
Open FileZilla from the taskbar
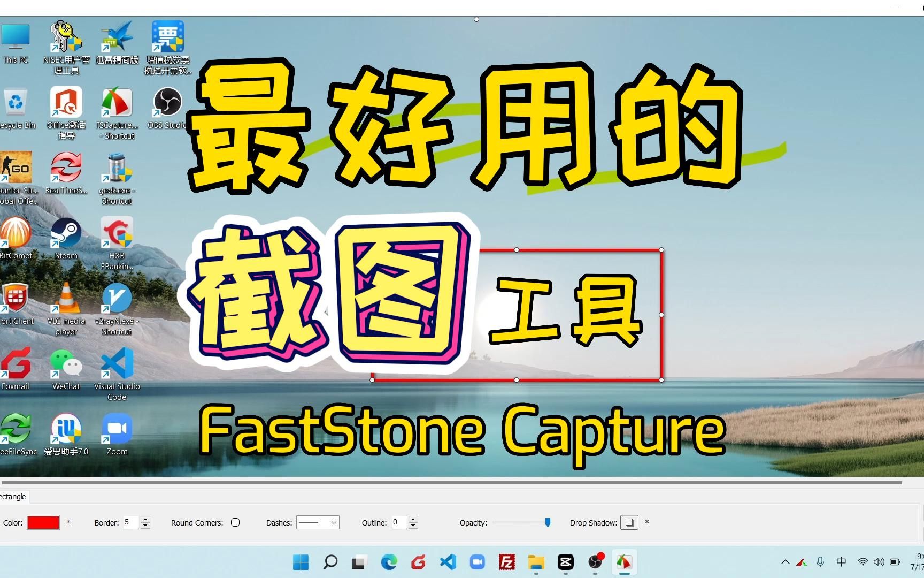pyautogui.click(x=506, y=562)
